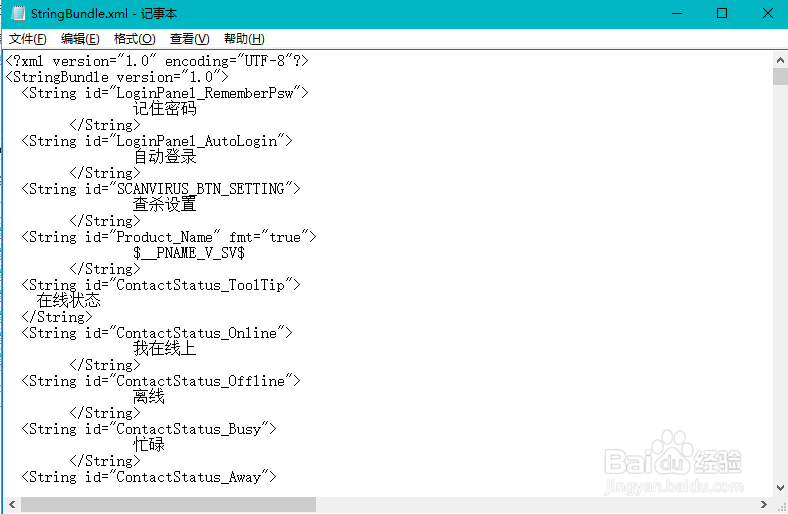Image resolution: width=788 pixels, height=514 pixels.
Task: Click the Notepad icon in title bar
Action: tap(18, 13)
